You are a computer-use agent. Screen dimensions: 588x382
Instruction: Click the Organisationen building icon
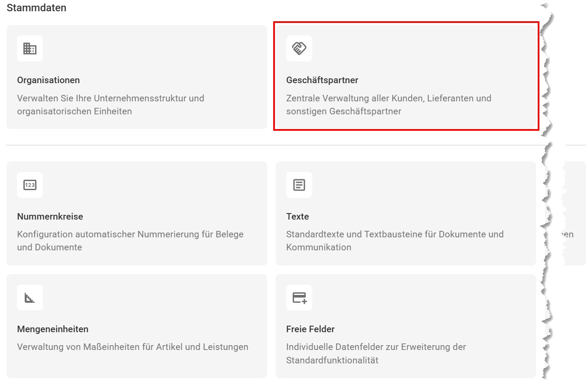(29, 49)
